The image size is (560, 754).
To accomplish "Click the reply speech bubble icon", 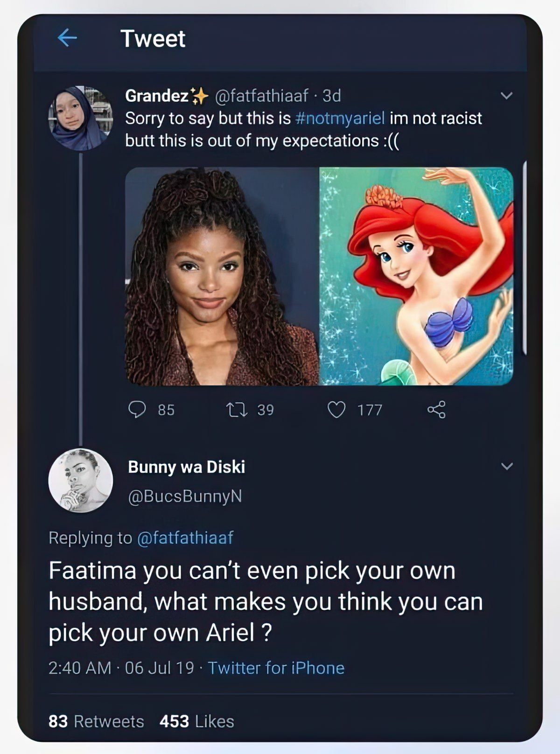I will (x=137, y=410).
